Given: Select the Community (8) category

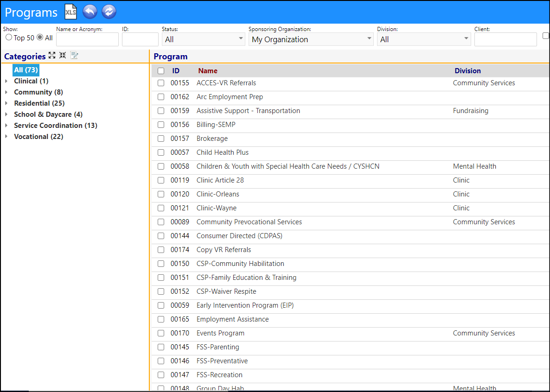Looking at the screenshot, I should 38,92.
